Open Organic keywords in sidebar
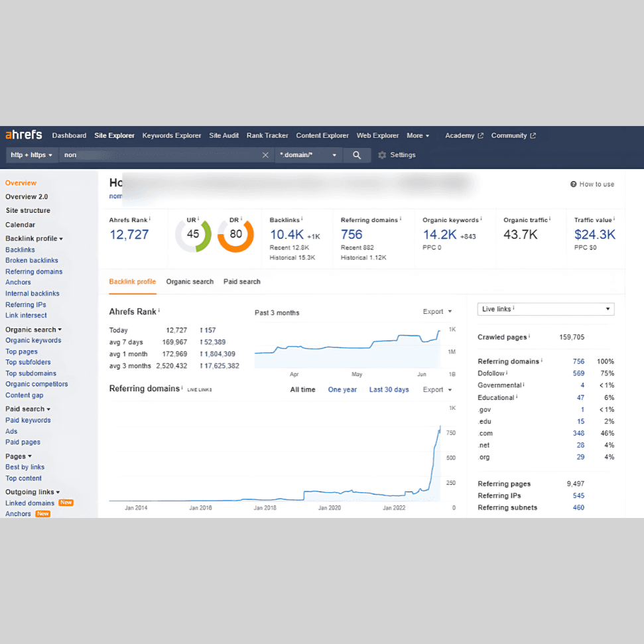644x644 pixels. coord(33,340)
